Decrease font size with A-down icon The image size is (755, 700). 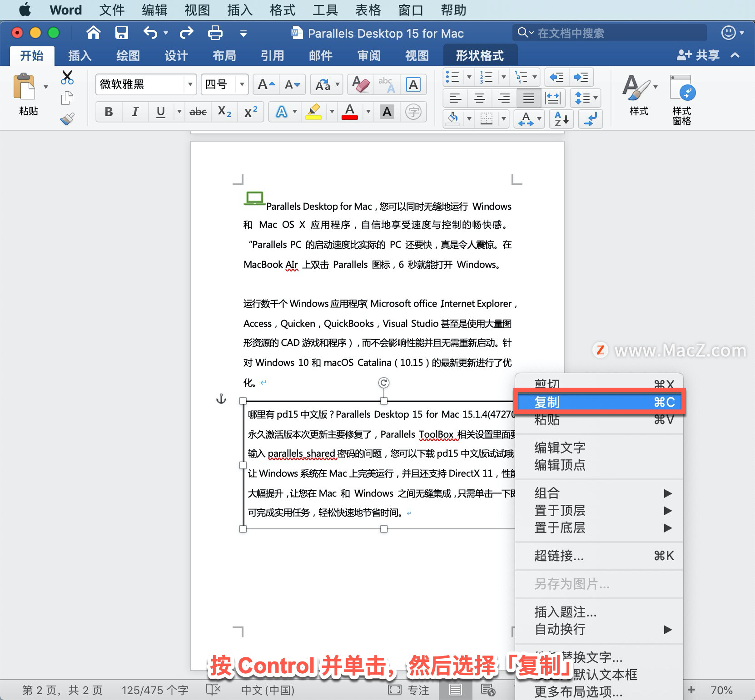pyautogui.click(x=292, y=84)
